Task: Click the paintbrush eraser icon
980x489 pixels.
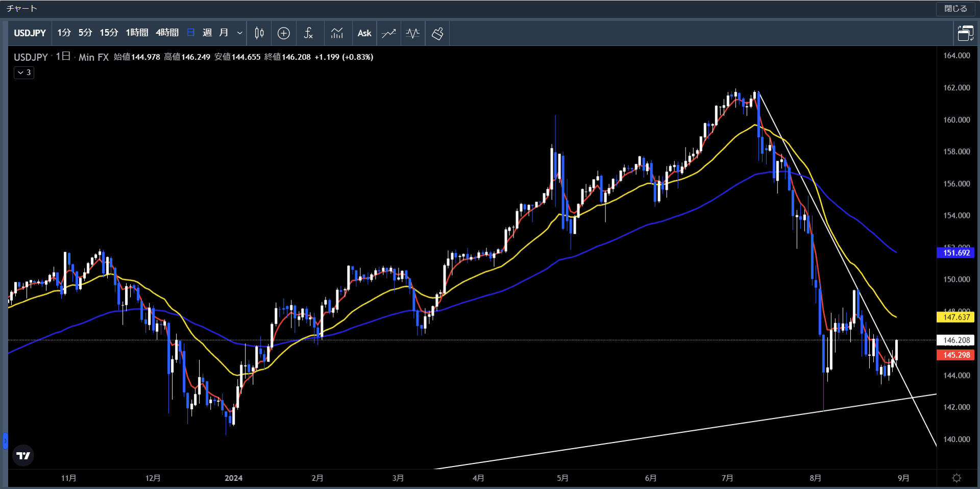Action: point(437,33)
